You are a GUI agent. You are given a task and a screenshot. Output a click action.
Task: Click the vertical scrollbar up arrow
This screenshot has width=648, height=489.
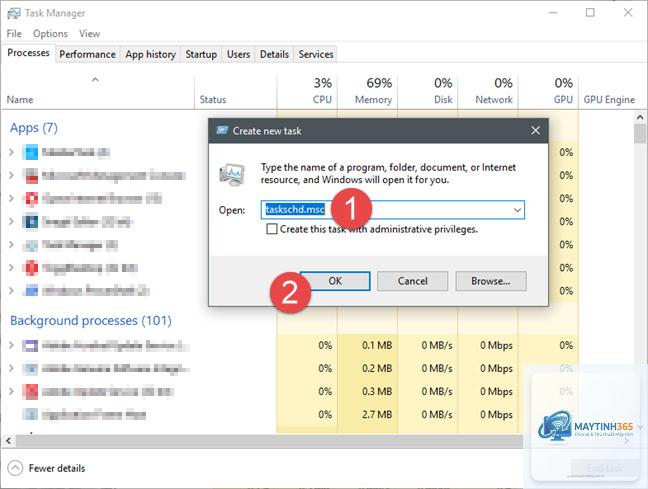640,117
